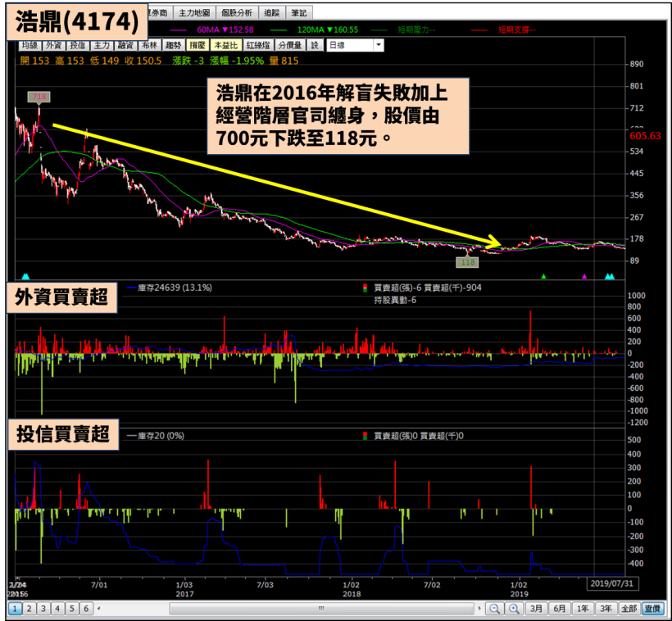Click the 2019/07/31 date label

coord(611,583)
